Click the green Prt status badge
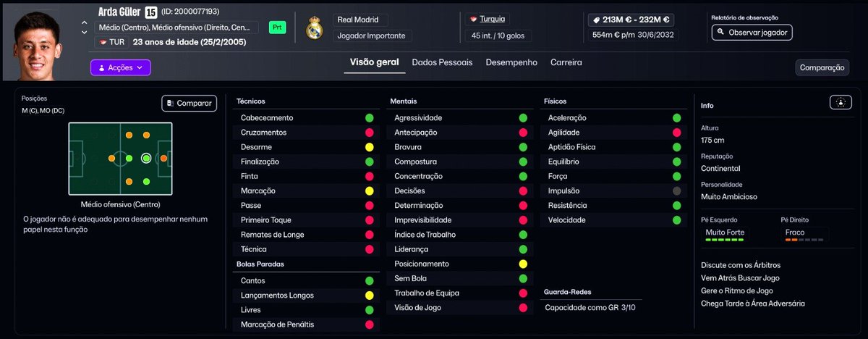868x339 pixels. click(x=277, y=28)
